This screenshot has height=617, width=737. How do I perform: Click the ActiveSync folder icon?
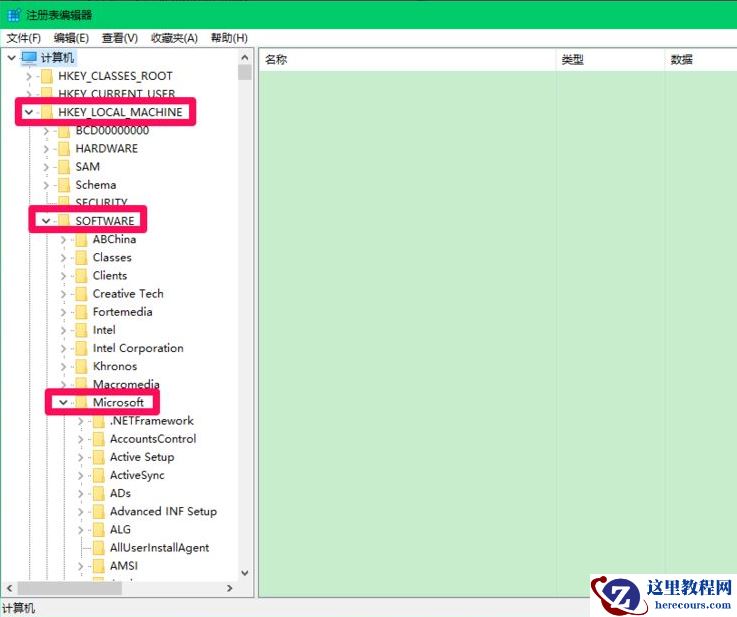point(99,476)
